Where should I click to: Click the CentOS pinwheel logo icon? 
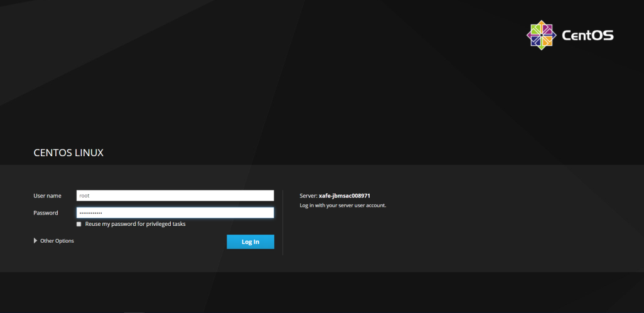tap(541, 35)
